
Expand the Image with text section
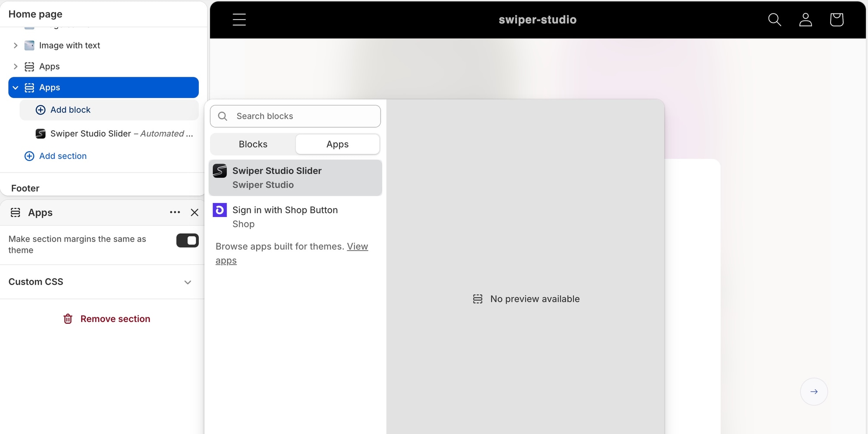coord(16,46)
